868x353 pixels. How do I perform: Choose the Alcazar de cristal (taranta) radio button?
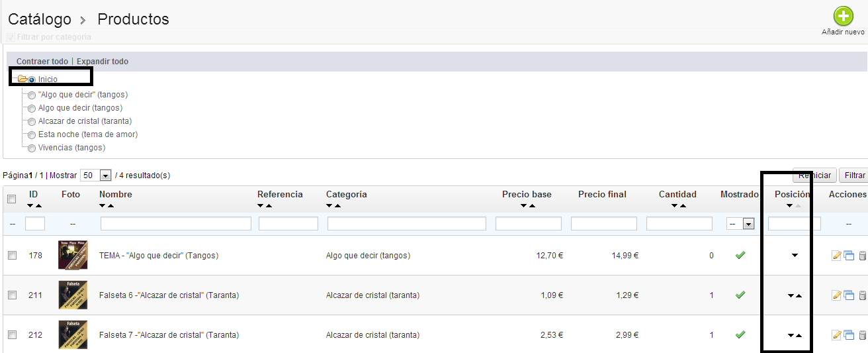pos(32,122)
